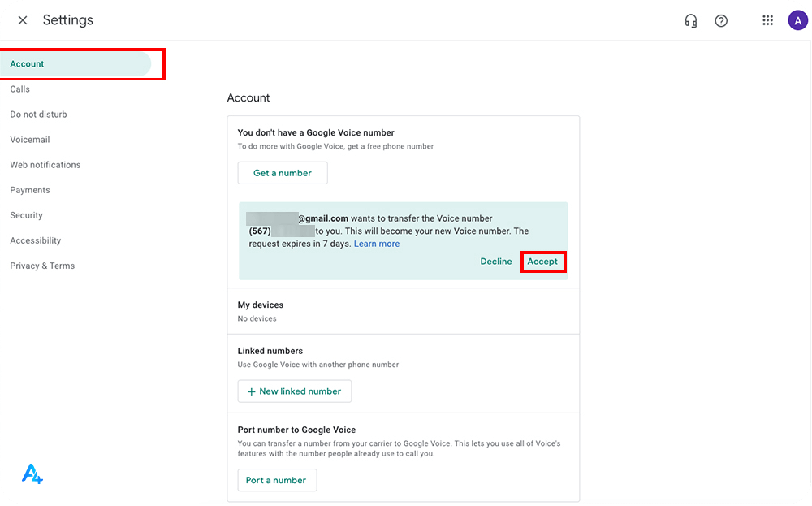Screen dimensions: 812x506
Task: Click the Port a number button
Action: click(x=277, y=481)
